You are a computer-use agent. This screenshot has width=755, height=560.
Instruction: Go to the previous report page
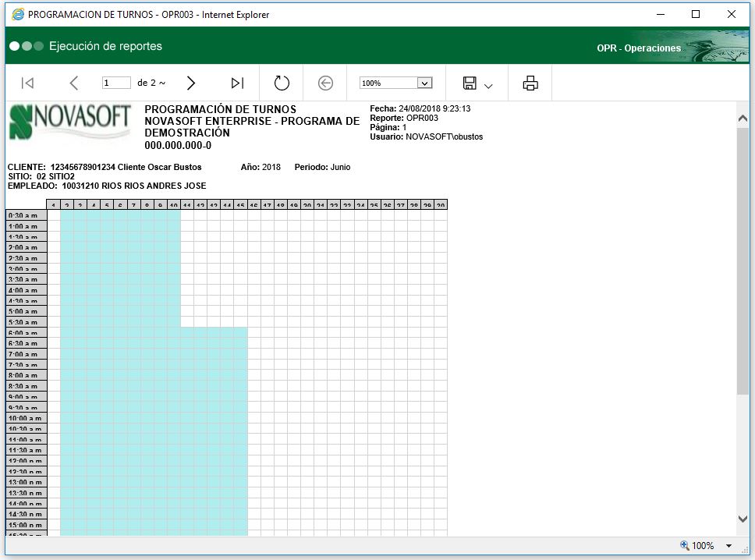click(x=73, y=83)
